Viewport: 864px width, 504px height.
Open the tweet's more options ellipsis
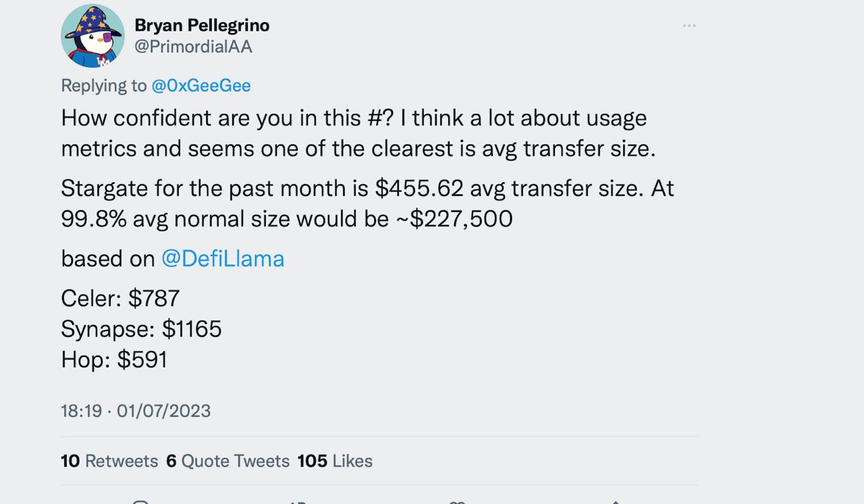coord(688,26)
